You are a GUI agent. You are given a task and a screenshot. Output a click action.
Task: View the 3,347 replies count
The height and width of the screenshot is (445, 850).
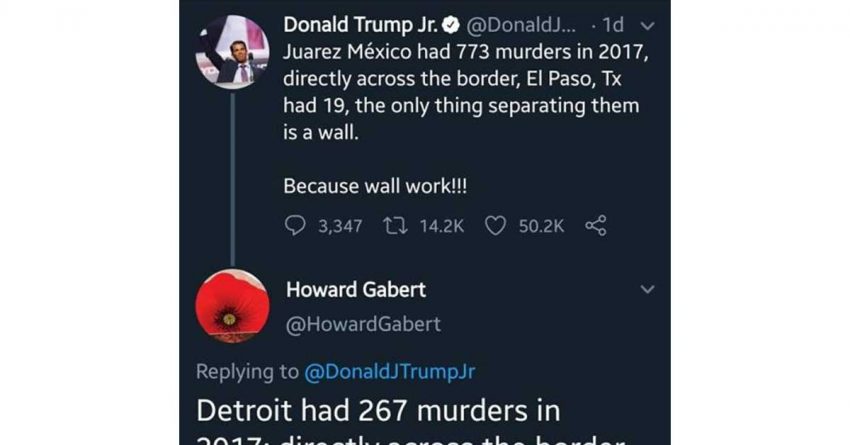[340, 226]
